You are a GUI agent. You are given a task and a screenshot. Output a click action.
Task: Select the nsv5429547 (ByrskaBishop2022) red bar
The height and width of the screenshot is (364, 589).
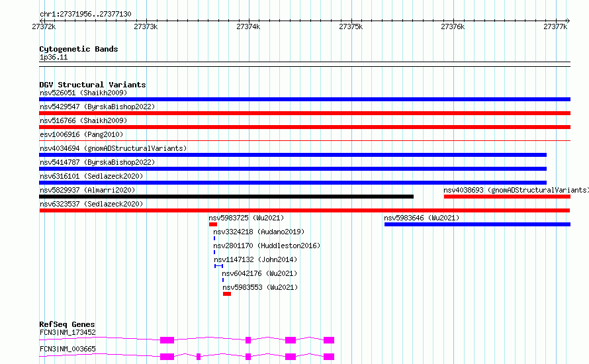(304, 113)
